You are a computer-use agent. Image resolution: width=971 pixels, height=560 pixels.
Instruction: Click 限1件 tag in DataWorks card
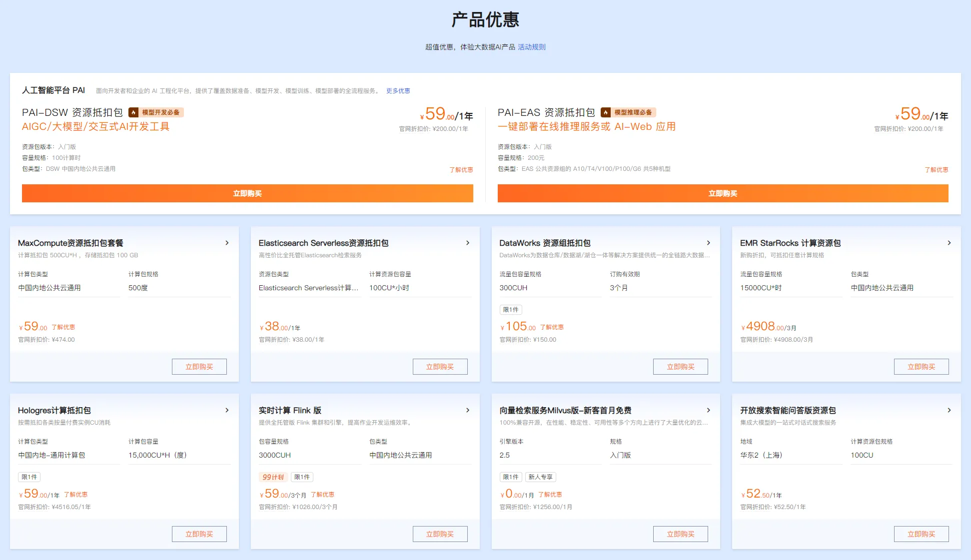pos(511,310)
